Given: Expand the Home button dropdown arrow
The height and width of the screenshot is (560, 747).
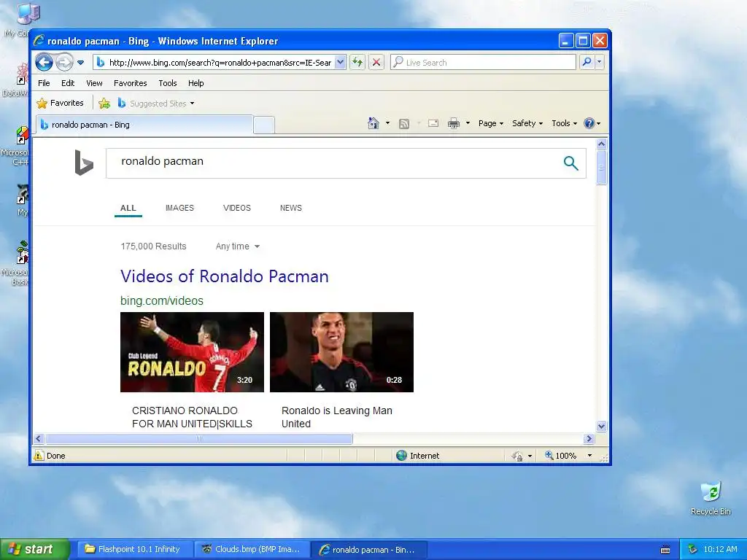Looking at the screenshot, I should pyautogui.click(x=387, y=123).
